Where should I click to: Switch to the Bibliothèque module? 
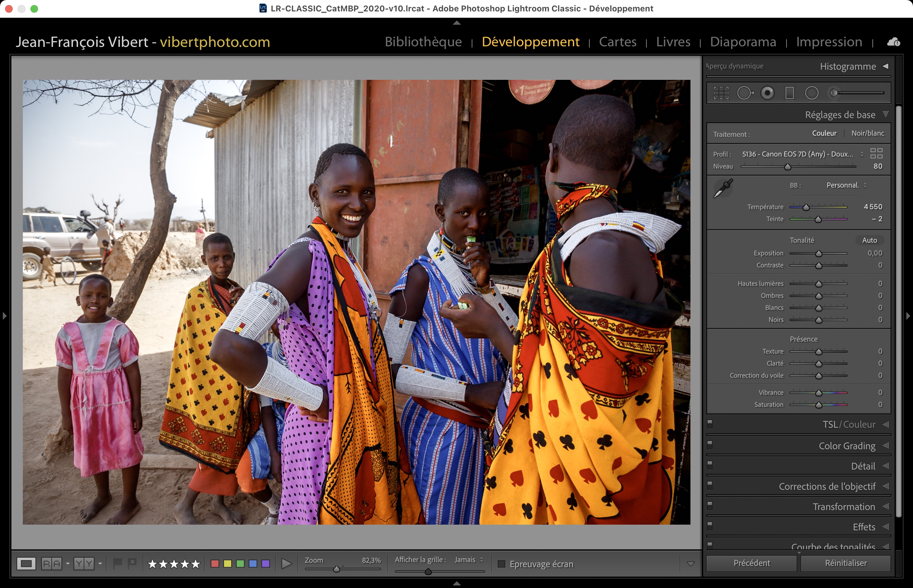[x=423, y=42]
